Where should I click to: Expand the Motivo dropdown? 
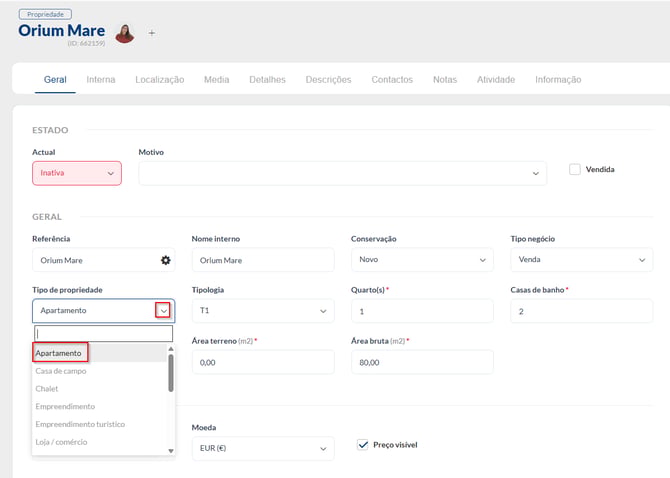pos(343,173)
